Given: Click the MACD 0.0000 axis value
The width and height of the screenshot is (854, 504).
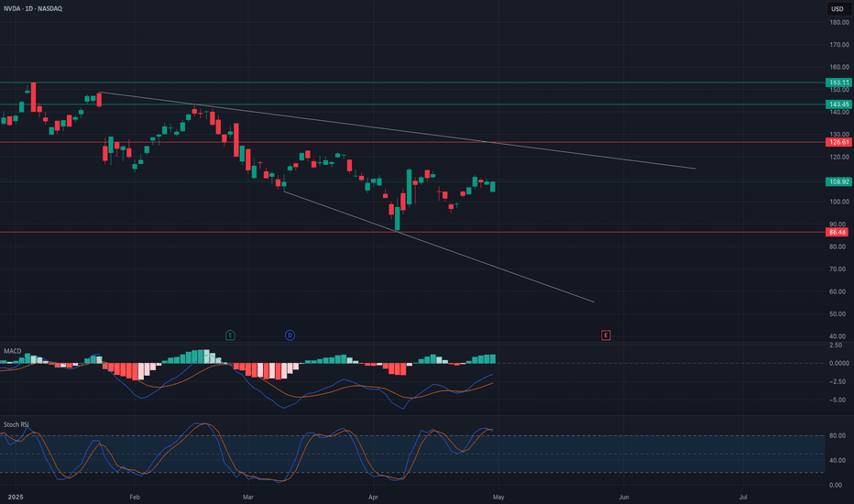Looking at the screenshot, I should point(838,363).
